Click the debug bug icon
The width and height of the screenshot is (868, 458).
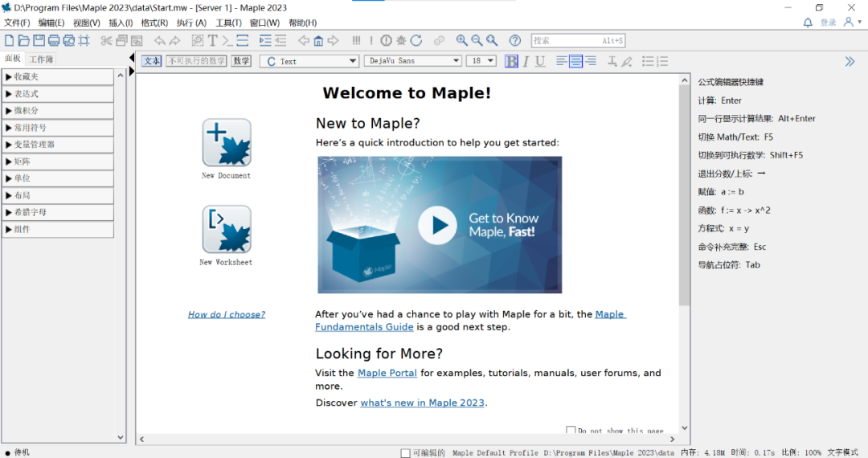click(401, 40)
